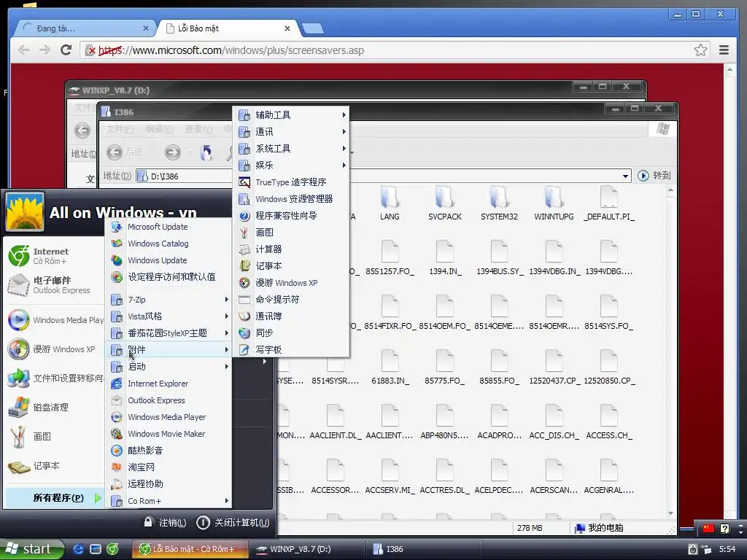Viewport: 747px width, 560px height.
Task: Open Windows Catalog
Action: (169, 244)
